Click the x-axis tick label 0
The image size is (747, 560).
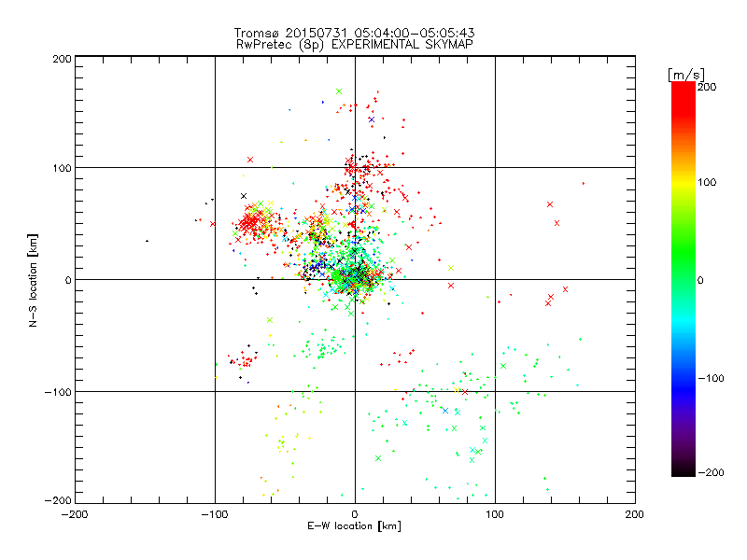355,514
